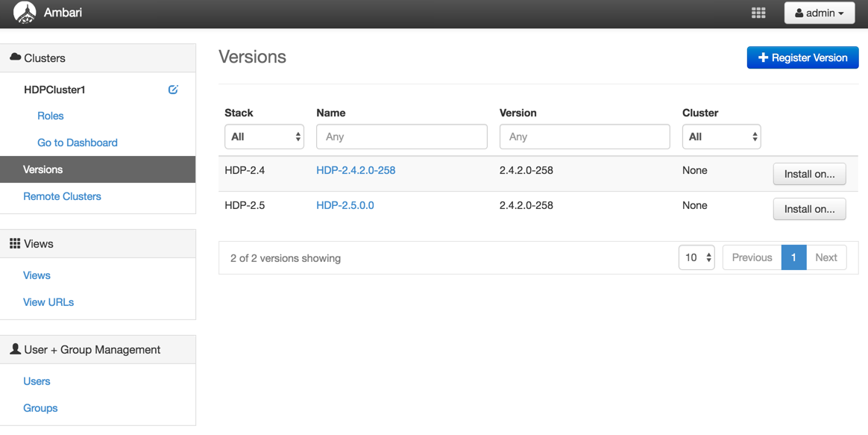Open the Cluster filter dropdown
The image size is (868, 435).
pos(721,137)
